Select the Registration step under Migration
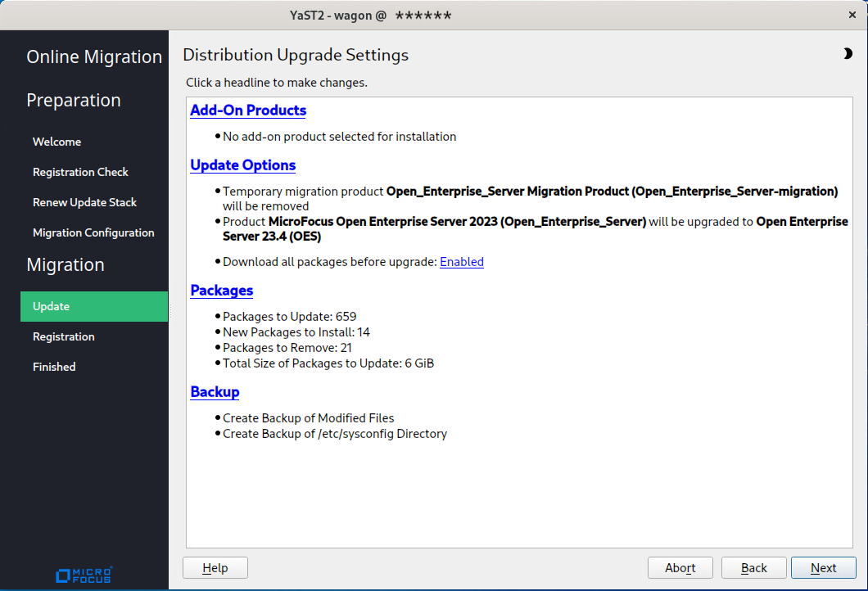This screenshot has width=868, height=591. point(63,336)
